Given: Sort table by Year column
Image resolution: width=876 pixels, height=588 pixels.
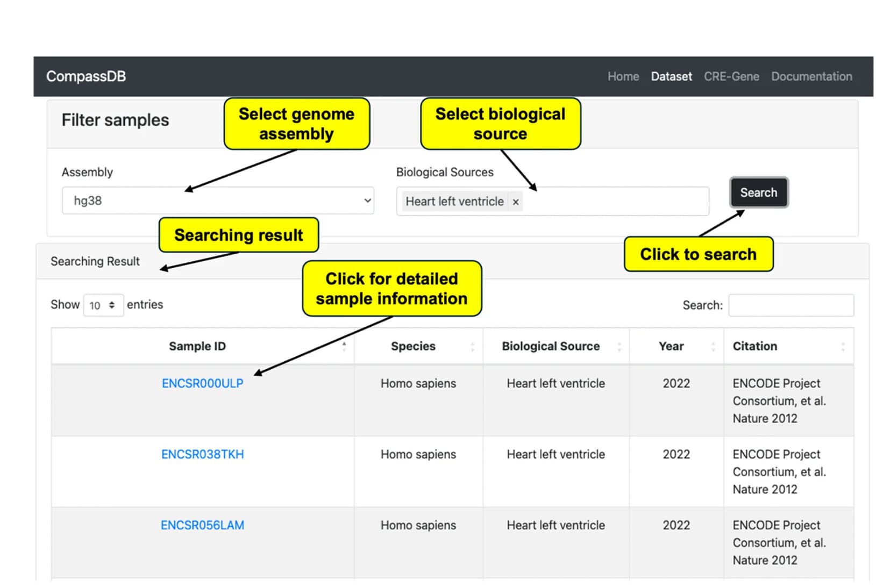Looking at the screenshot, I should point(676,346).
